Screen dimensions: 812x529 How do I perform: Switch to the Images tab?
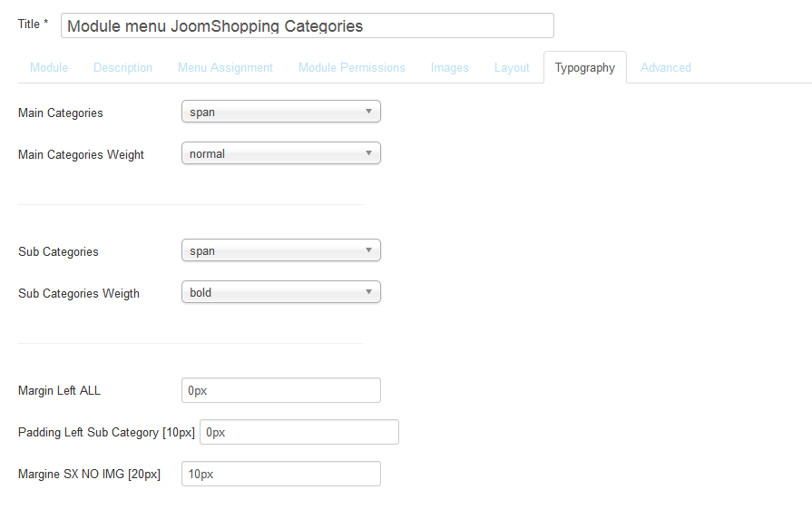[x=449, y=67]
